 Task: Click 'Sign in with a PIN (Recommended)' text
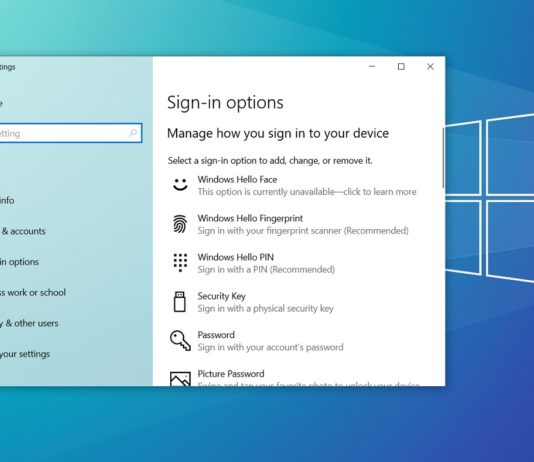click(266, 270)
